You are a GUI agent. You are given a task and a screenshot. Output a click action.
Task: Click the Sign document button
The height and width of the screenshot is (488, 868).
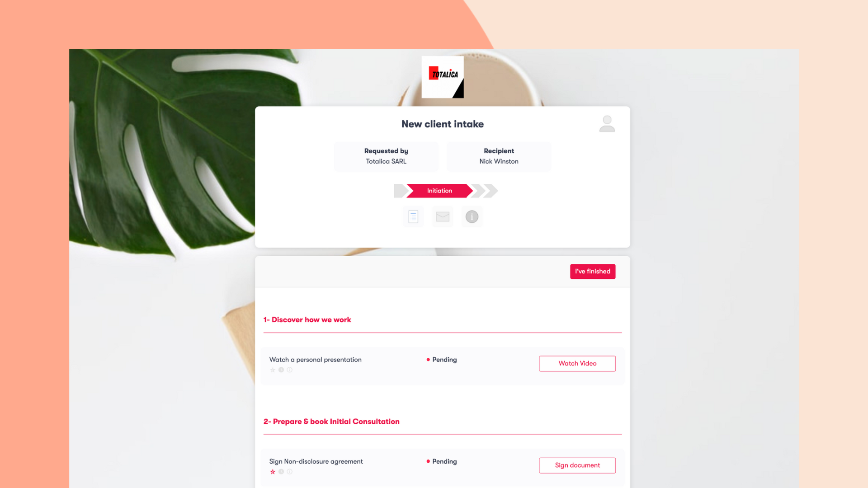click(x=576, y=465)
